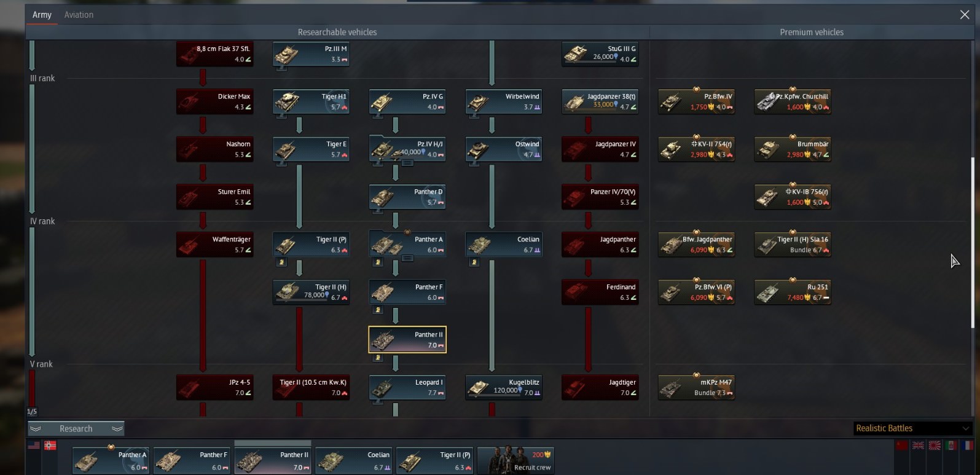Select the Germany nation flag

[50, 446]
